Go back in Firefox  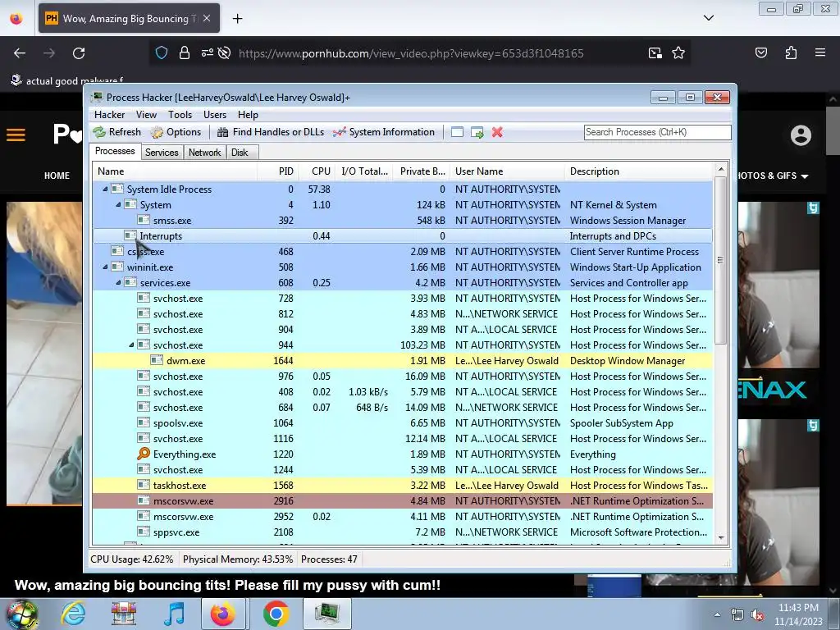[20, 53]
